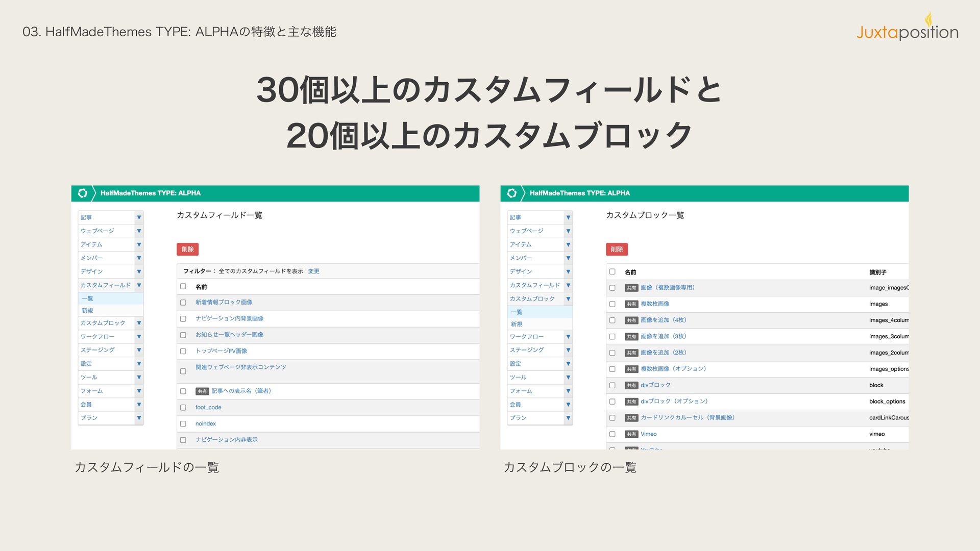Click 共有 badge beside カードリンクカルーセル（背景画像）
Screen dimensions: 980x551
(x=631, y=418)
